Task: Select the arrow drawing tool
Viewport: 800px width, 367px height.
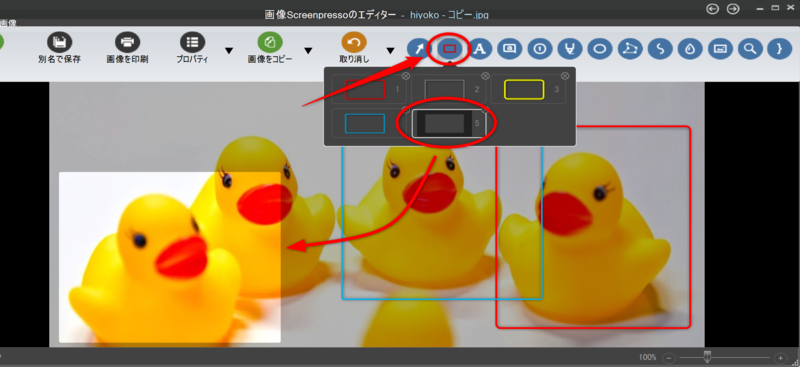Action: click(419, 48)
